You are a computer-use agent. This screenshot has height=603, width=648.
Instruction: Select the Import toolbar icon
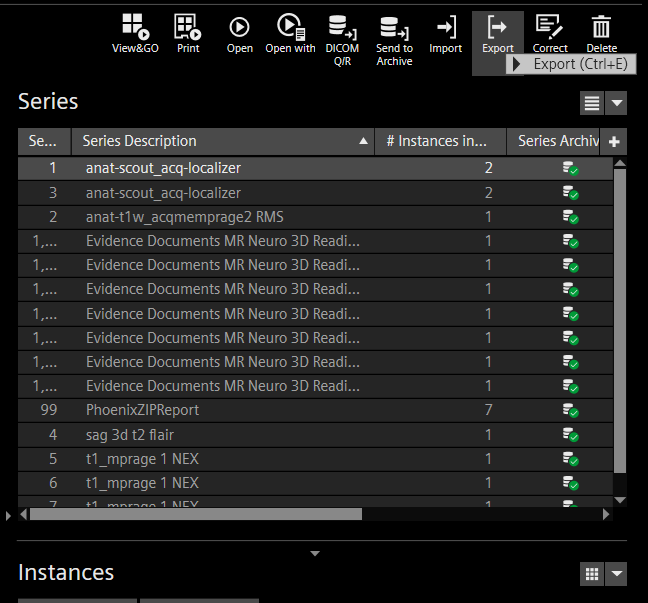[x=446, y=27]
